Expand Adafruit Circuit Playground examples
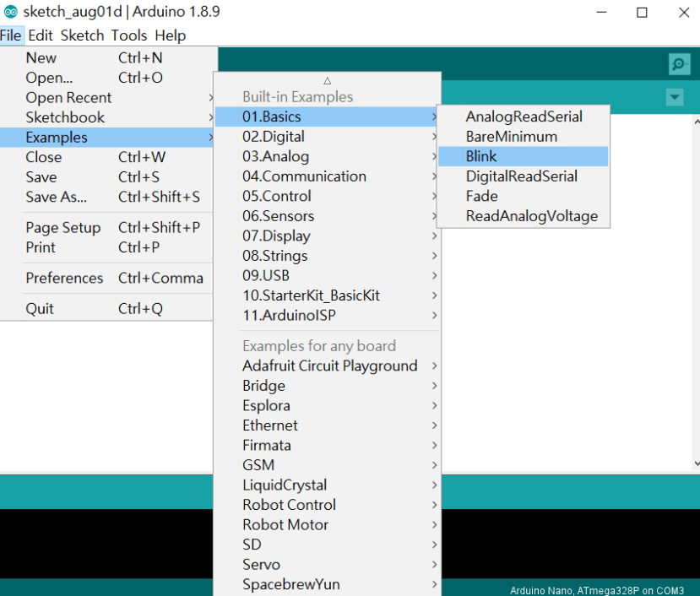This screenshot has height=596, width=700. click(x=327, y=366)
